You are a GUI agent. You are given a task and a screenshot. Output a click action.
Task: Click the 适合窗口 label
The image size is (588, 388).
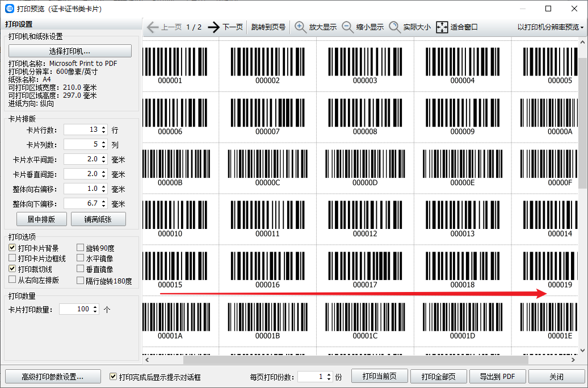tap(464, 27)
